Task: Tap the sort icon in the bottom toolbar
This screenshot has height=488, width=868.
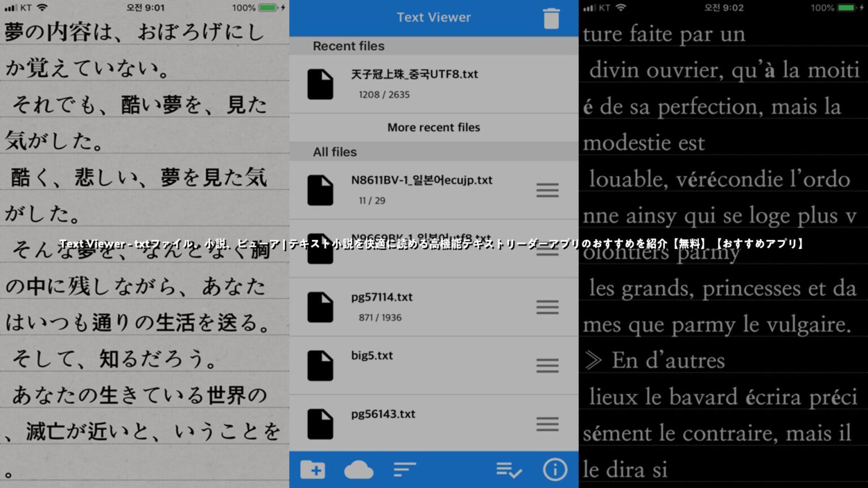Action: pos(403,469)
